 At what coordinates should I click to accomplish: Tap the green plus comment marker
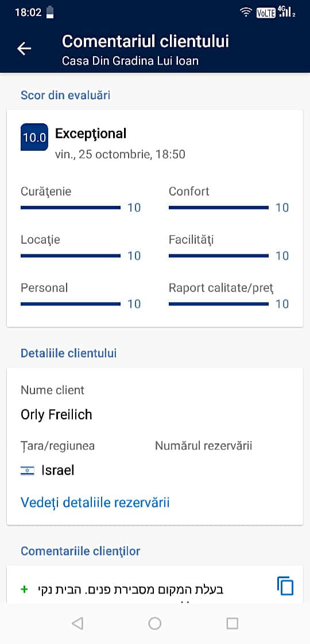(24, 590)
